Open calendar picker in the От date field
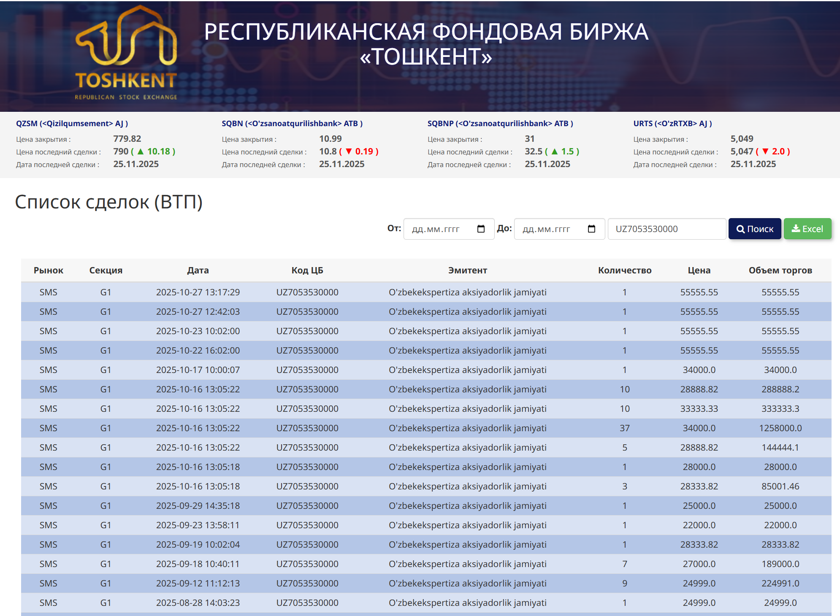Screen dimensions: 840x616 481,229
